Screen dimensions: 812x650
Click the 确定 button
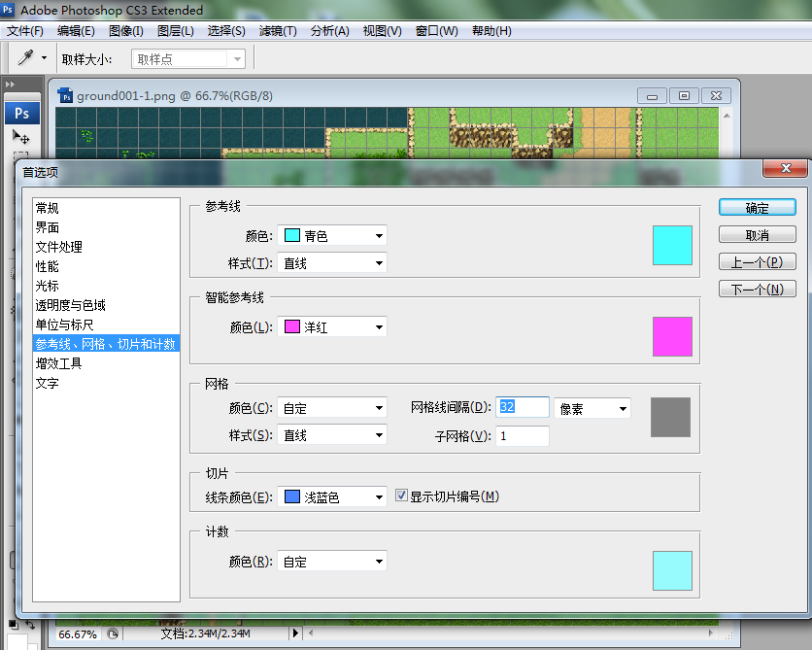[x=757, y=208]
